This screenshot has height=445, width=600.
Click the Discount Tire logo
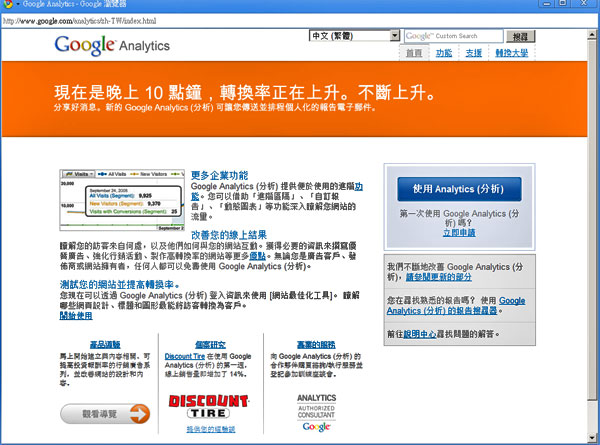coord(209,406)
